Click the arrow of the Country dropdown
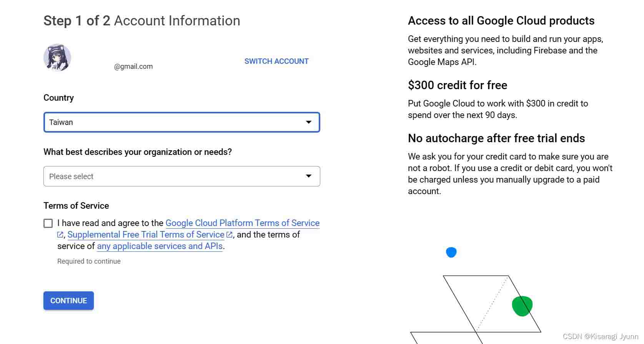The height and width of the screenshot is (344, 644). [308, 122]
